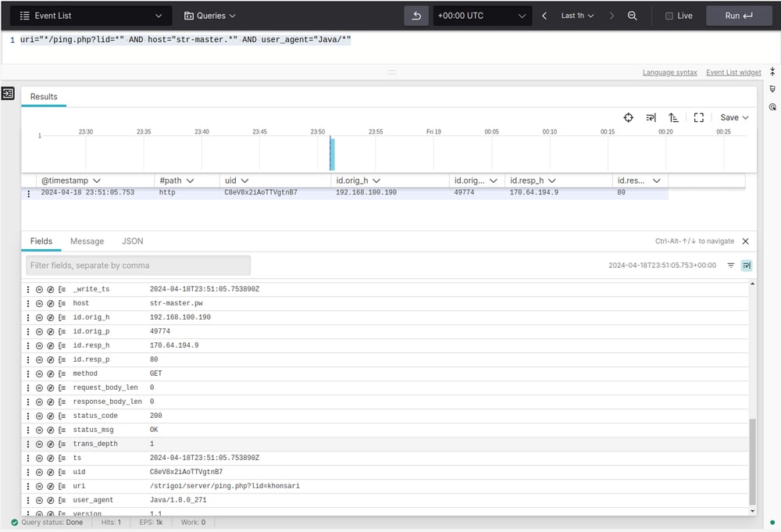781x532 pixels.
Task: Click the exclude filter icon on host field
Action: 50,303
